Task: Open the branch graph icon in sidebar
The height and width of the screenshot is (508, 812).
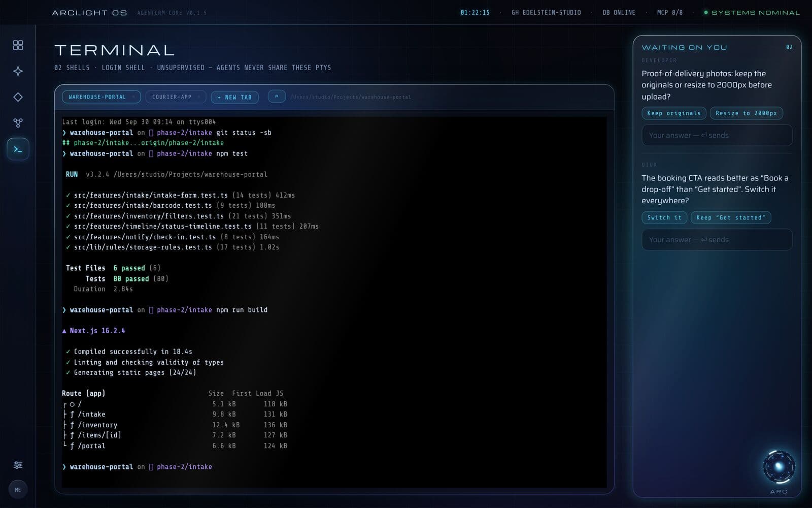Action: tap(18, 123)
